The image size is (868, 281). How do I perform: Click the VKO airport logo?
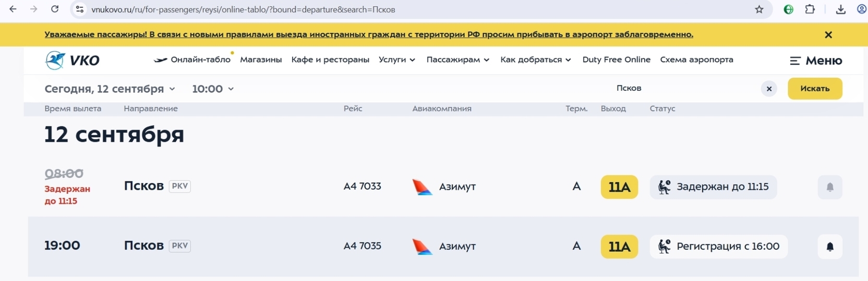pos(72,60)
